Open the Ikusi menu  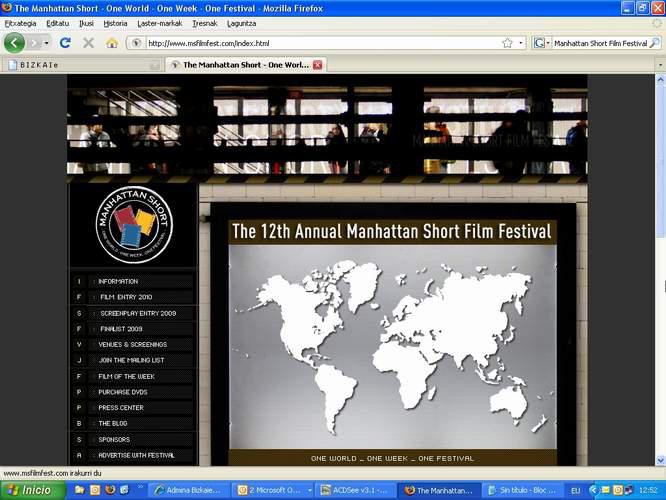[86, 23]
